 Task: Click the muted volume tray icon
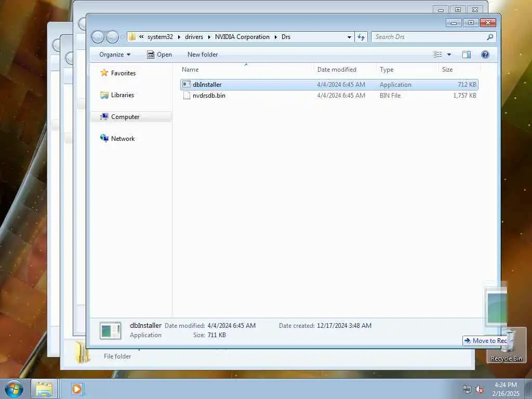click(x=480, y=390)
